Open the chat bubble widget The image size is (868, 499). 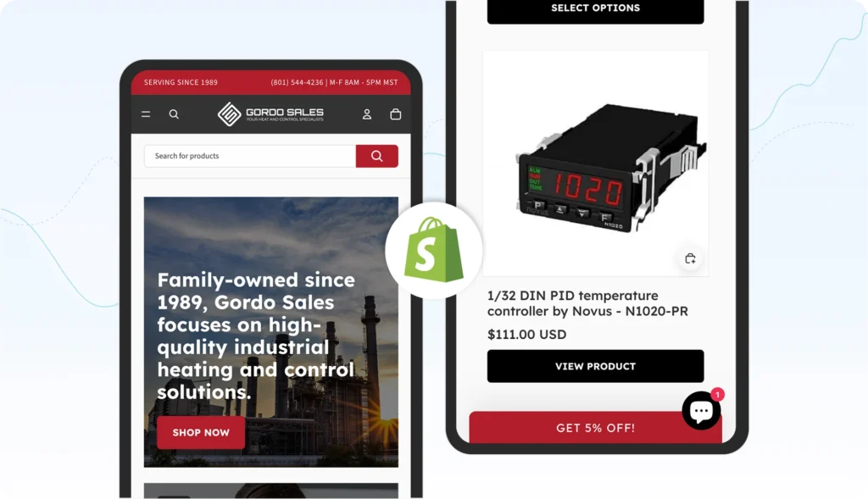(x=701, y=411)
